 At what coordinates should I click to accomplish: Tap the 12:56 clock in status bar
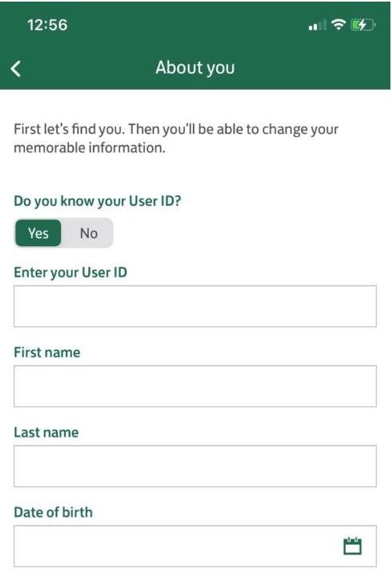(x=47, y=25)
